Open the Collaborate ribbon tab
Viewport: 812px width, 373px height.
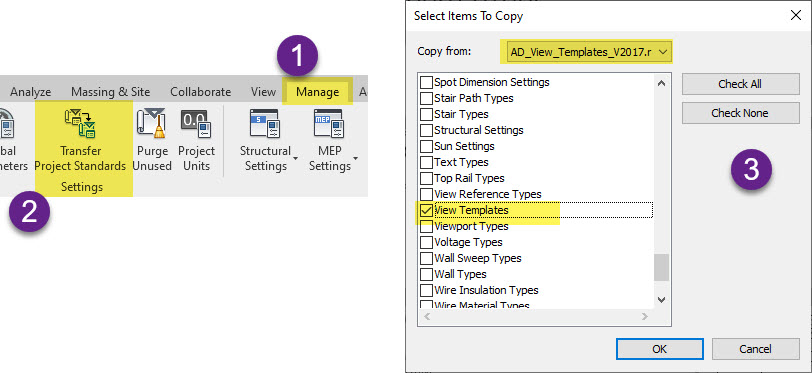200,92
